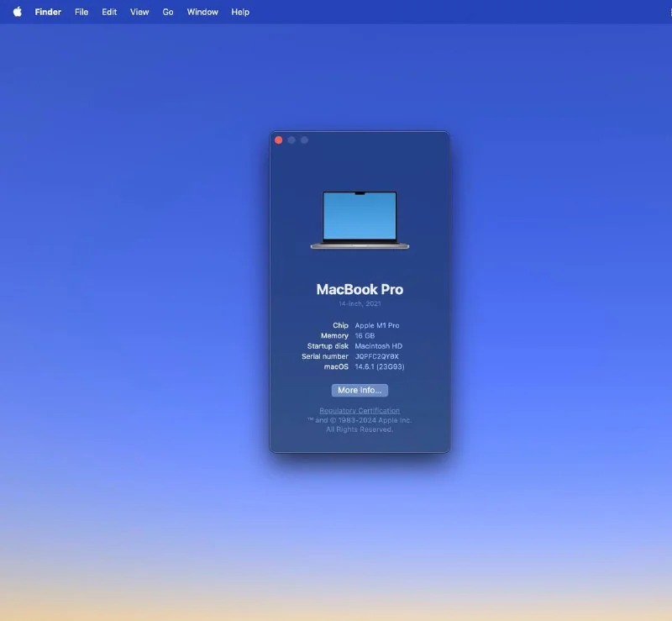Open the Help menu
Viewport: 672px width, 621px height.
coord(240,12)
